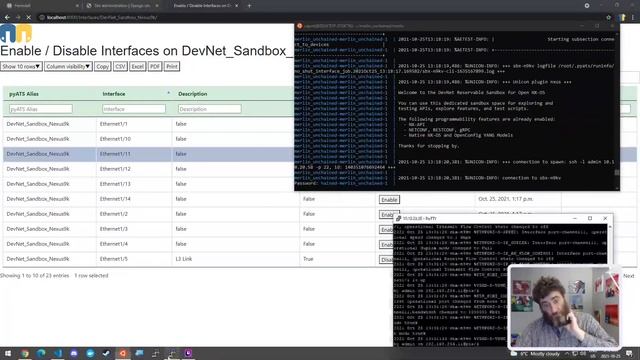Open the purple app icon on taskbar
The image size is (640, 360).
click(188, 353)
